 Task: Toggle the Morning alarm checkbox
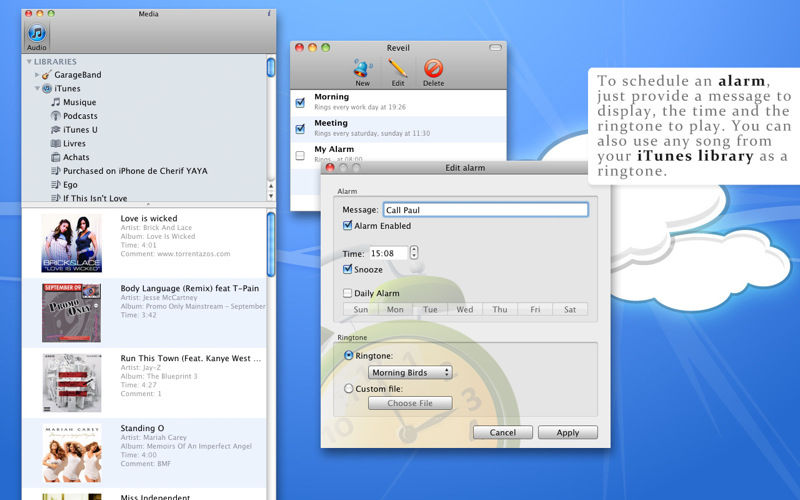[300, 103]
